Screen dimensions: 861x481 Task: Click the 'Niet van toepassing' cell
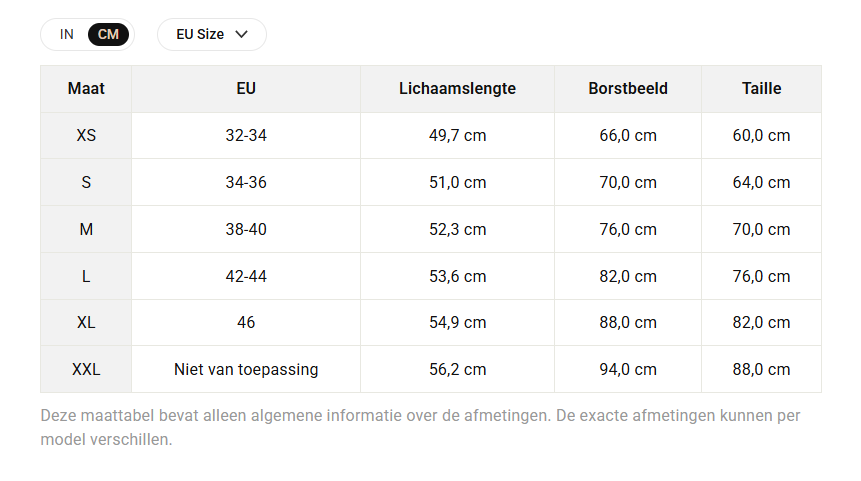tap(246, 369)
